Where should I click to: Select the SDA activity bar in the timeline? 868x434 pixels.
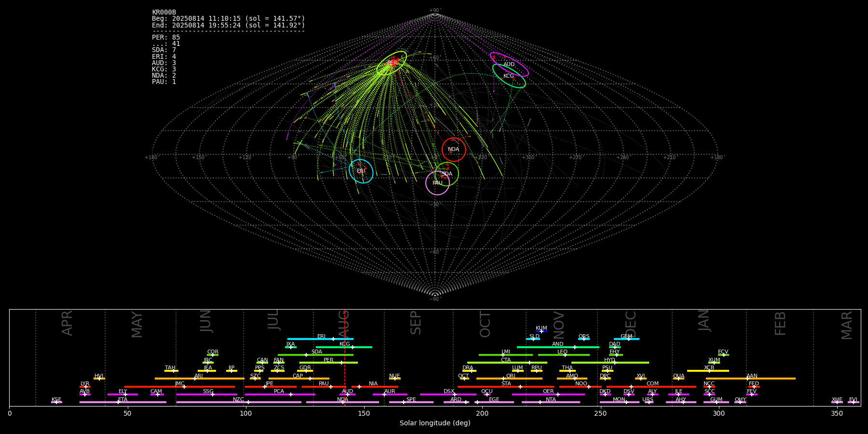315,355
